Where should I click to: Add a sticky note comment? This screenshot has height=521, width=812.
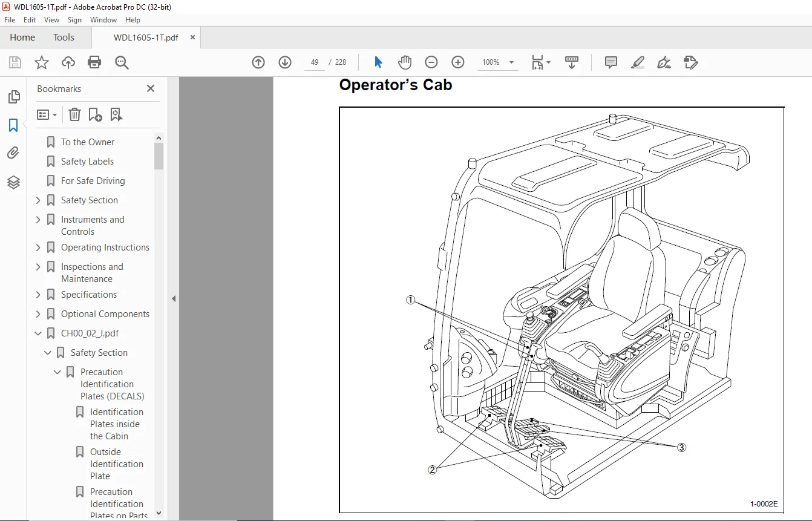tap(611, 62)
